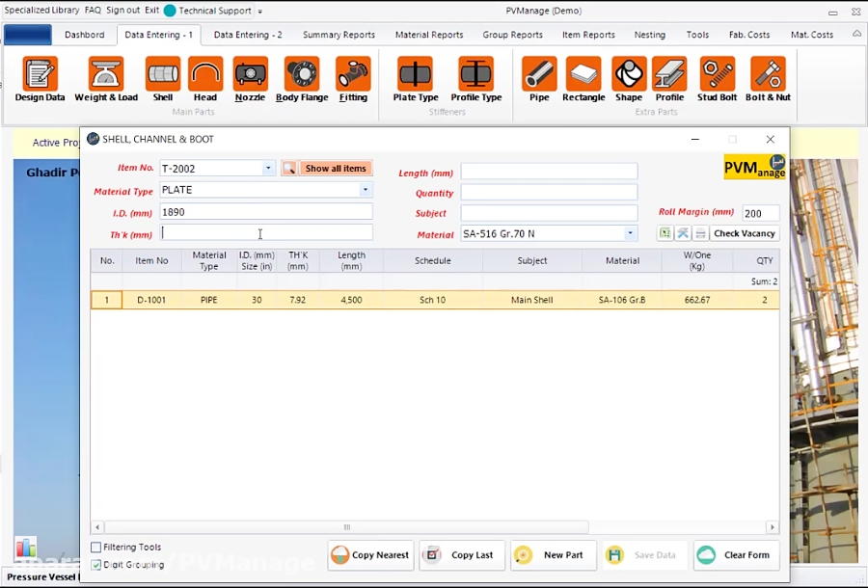Click the Quantity input field

click(x=549, y=192)
